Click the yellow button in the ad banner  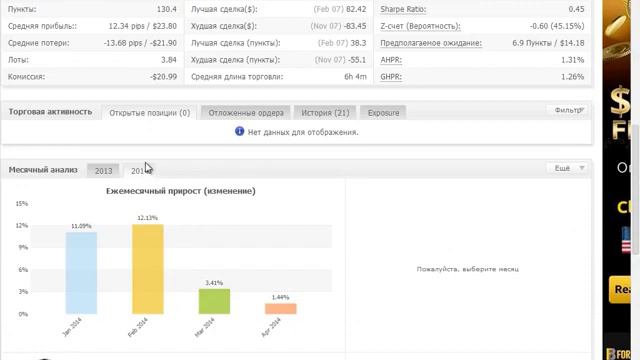click(x=620, y=289)
